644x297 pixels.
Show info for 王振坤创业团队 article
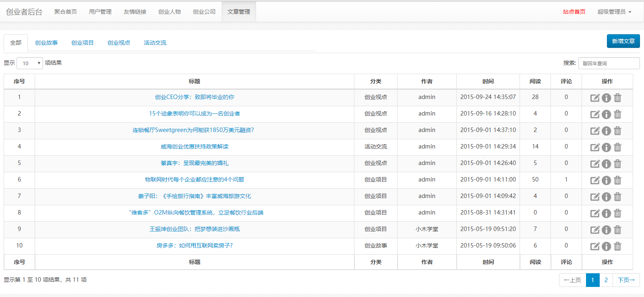[607, 230]
